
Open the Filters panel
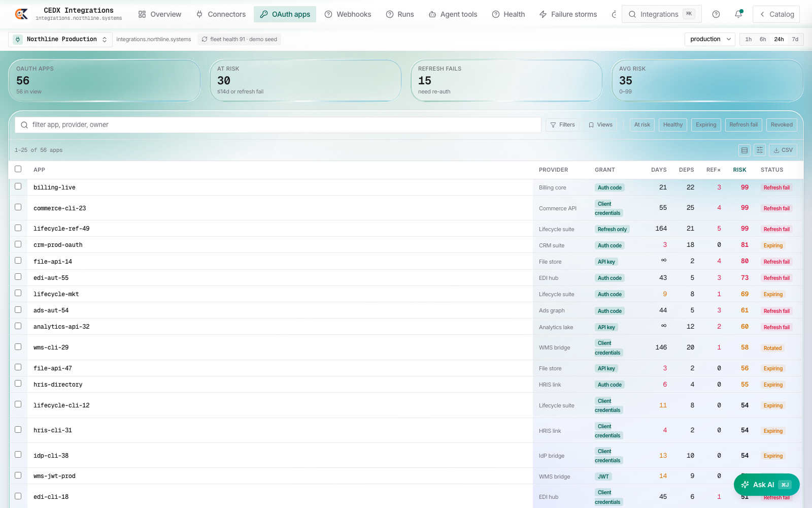562,125
